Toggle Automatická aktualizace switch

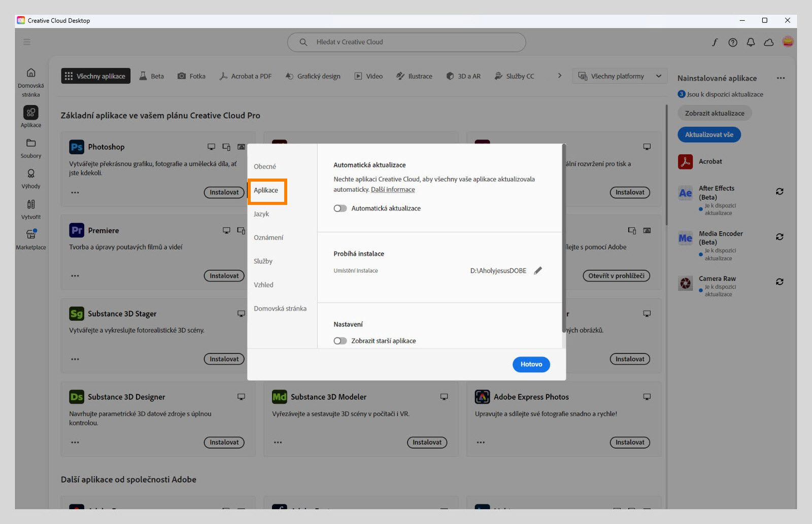click(340, 208)
